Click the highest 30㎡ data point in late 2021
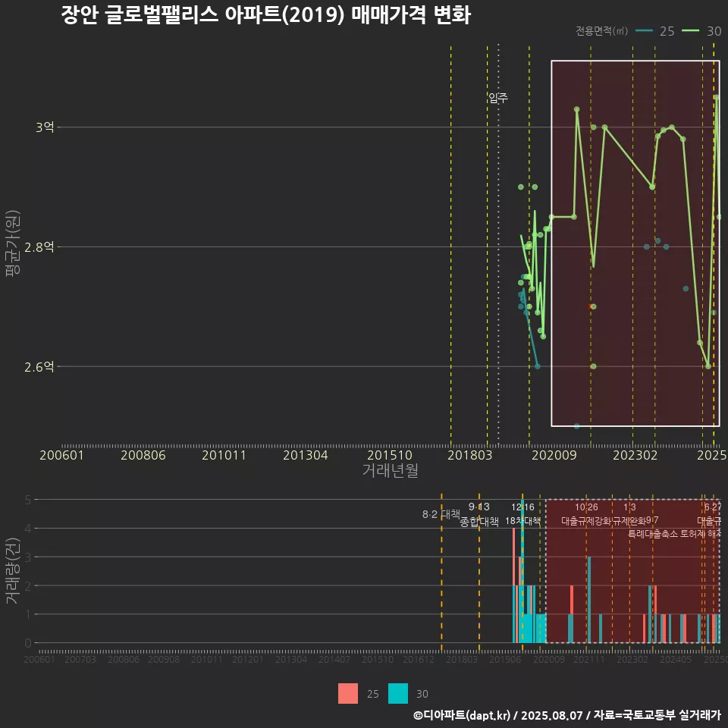Image resolution: width=728 pixels, height=728 pixels. click(x=593, y=127)
